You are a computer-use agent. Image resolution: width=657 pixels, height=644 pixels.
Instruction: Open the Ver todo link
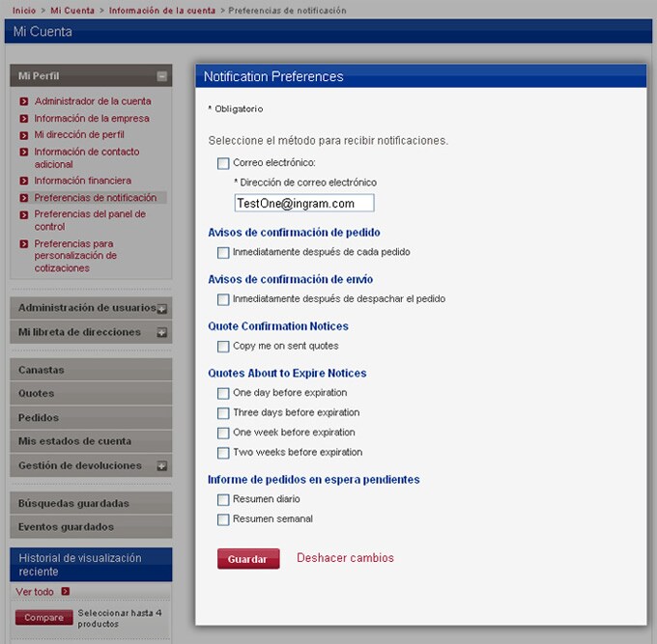pyautogui.click(x=35, y=592)
